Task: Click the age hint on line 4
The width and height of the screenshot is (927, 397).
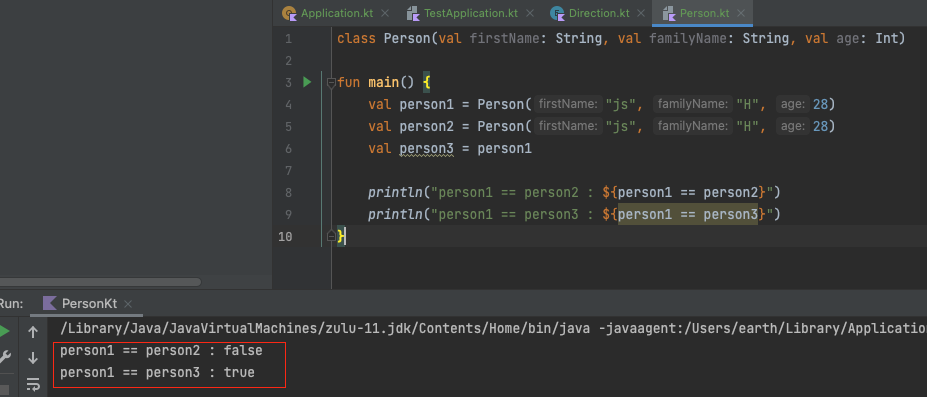Action: coord(792,105)
